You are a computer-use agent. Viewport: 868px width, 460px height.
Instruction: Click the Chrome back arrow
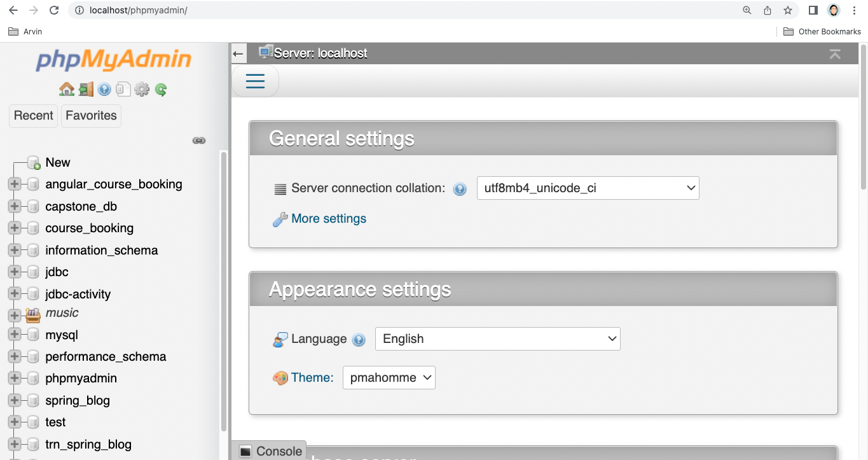click(13, 10)
